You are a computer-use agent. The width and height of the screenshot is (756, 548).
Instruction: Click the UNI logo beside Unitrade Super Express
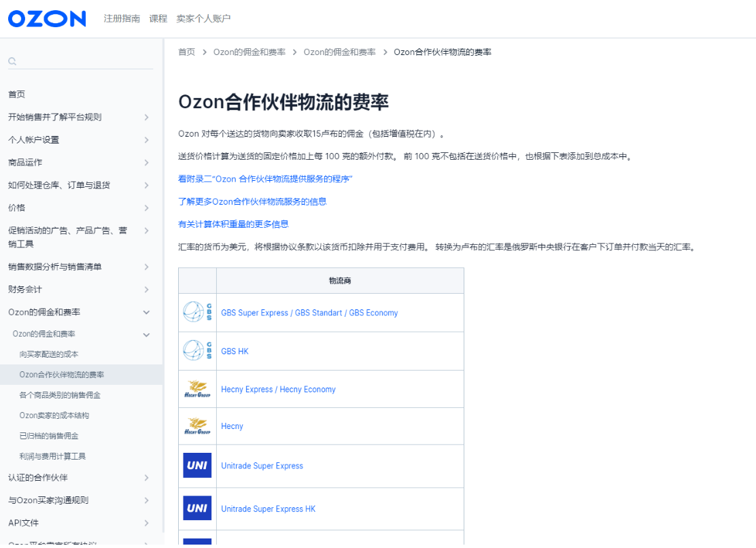coord(196,466)
